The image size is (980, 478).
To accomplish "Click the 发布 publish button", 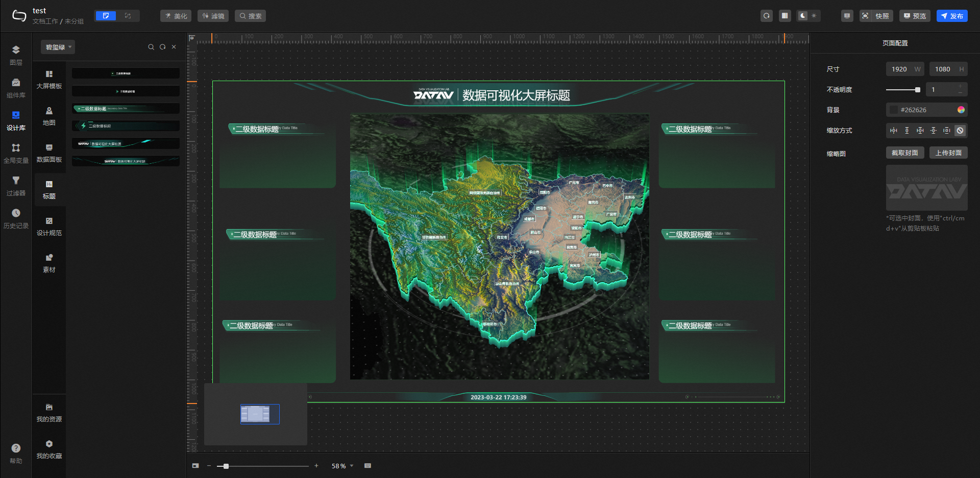I will click(x=951, y=16).
